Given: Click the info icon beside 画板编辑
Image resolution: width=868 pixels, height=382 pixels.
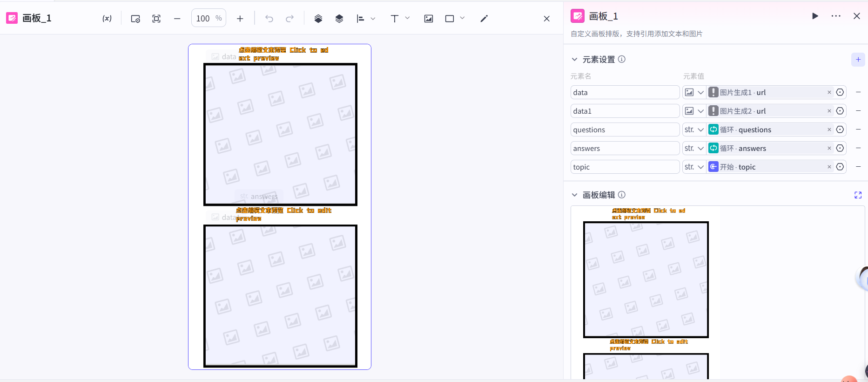Looking at the screenshot, I should (x=622, y=195).
